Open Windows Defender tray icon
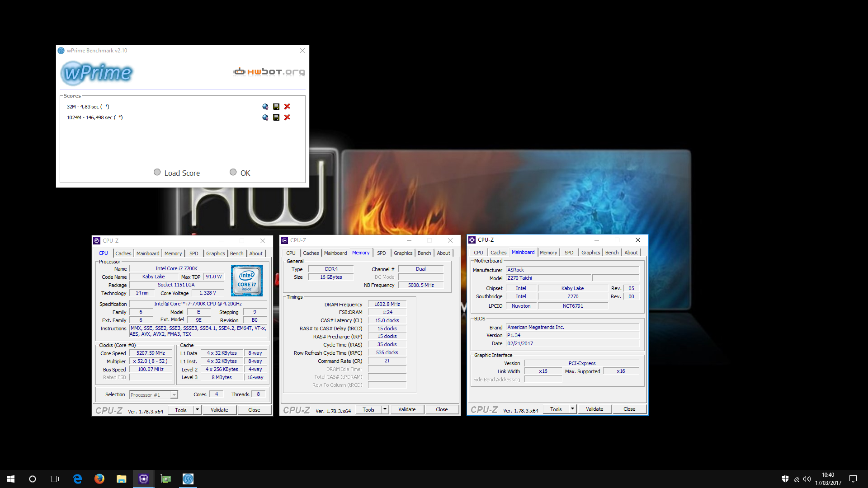Image resolution: width=868 pixels, height=488 pixels. (785, 479)
